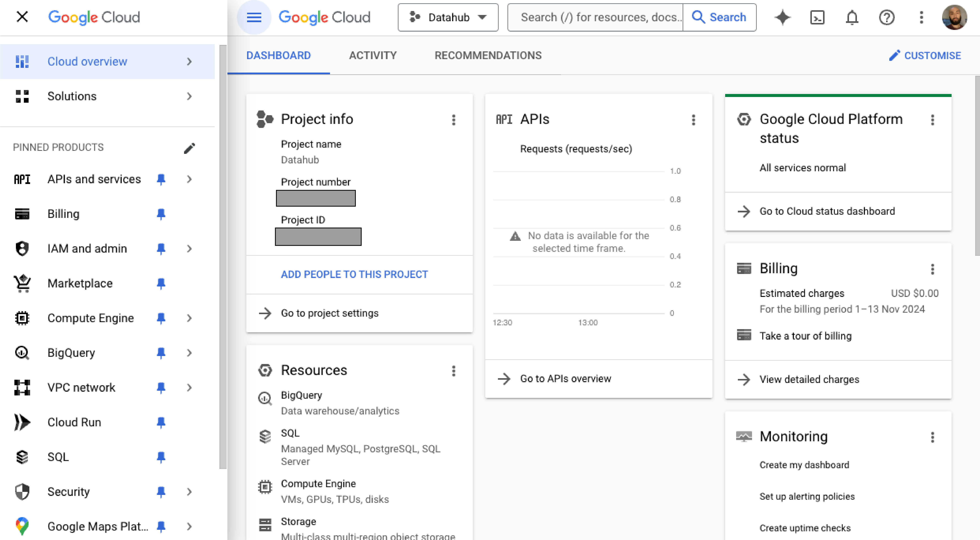Switch to the Activity tab
Image resolution: width=980 pixels, height=540 pixels.
coord(372,56)
